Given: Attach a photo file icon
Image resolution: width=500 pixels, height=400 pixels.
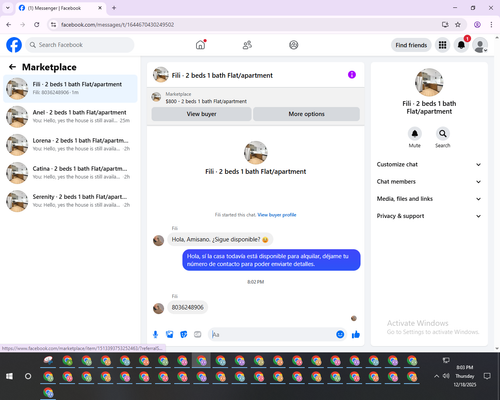Looking at the screenshot, I should 170,334.
